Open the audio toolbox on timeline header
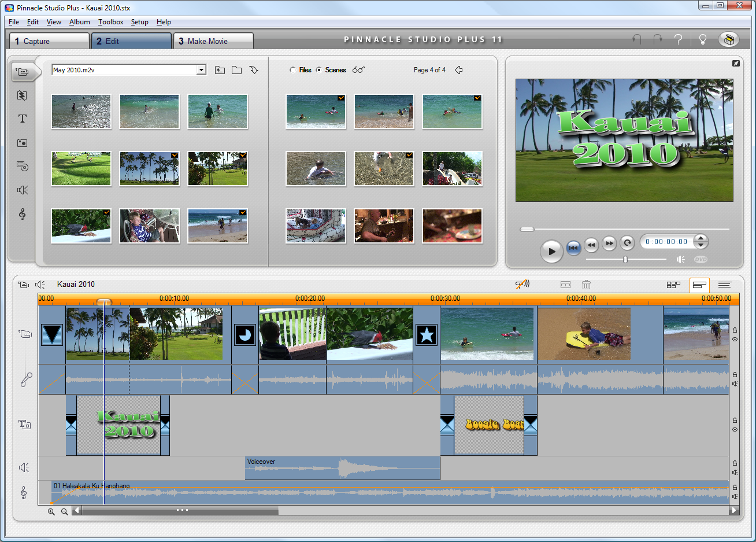The height and width of the screenshot is (542, 756). [40, 285]
